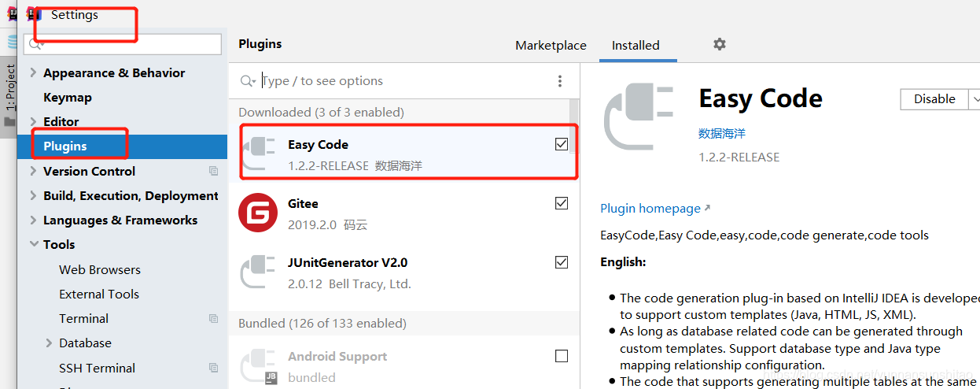
Task: Click the project-level icon next to SSH Terminal
Action: (x=213, y=368)
